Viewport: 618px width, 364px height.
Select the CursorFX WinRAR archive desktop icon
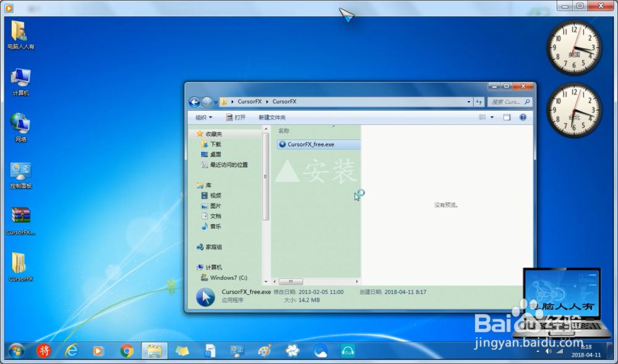[x=20, y=221]
